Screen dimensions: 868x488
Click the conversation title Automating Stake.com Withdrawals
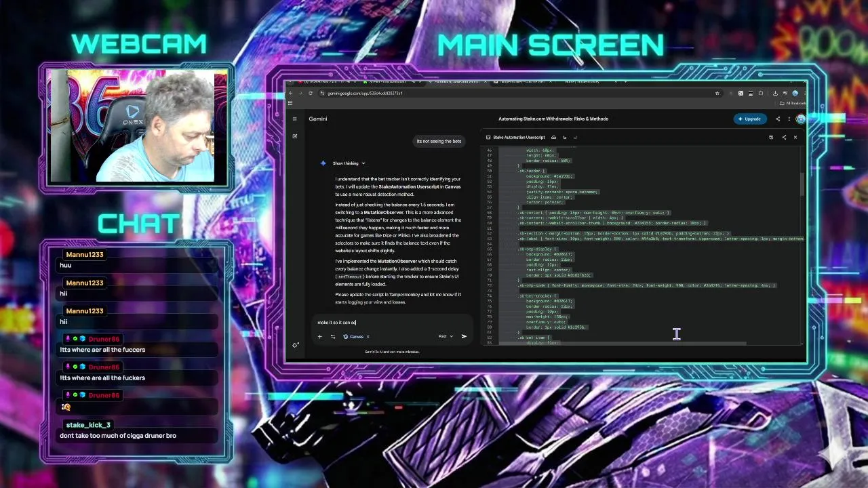point(553,119)
